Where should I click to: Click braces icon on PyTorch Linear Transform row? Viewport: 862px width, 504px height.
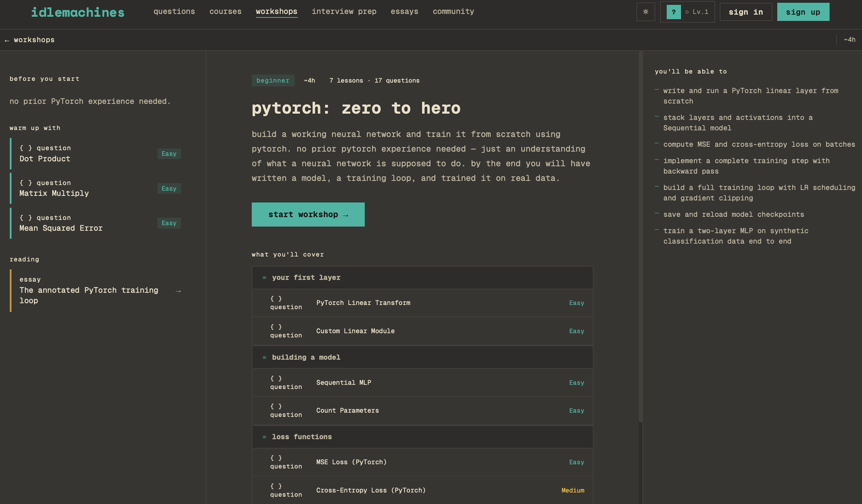(276, 299)
